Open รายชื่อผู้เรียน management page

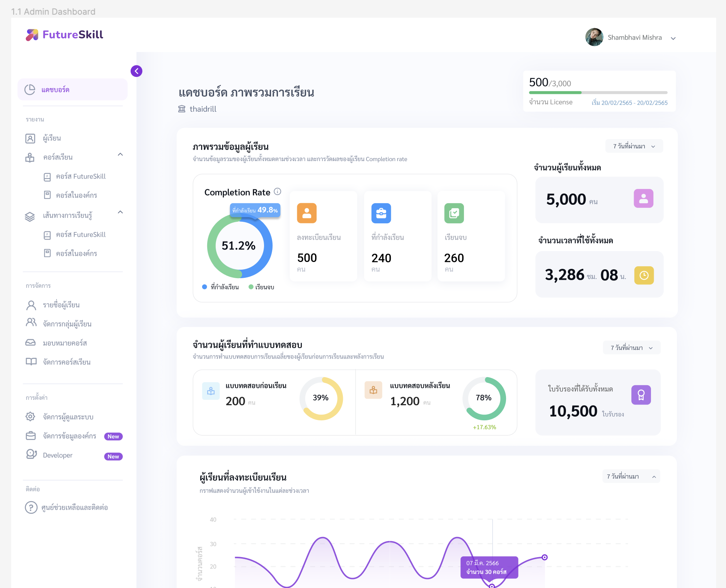point(61,305)
